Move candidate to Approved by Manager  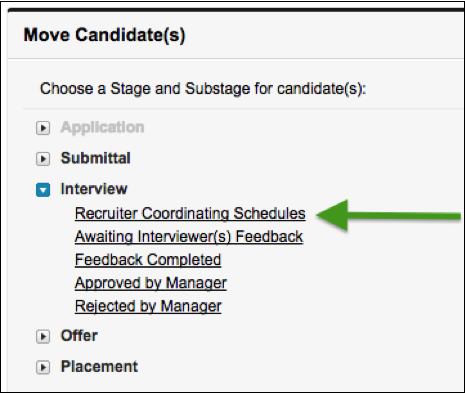click(151, 283)
